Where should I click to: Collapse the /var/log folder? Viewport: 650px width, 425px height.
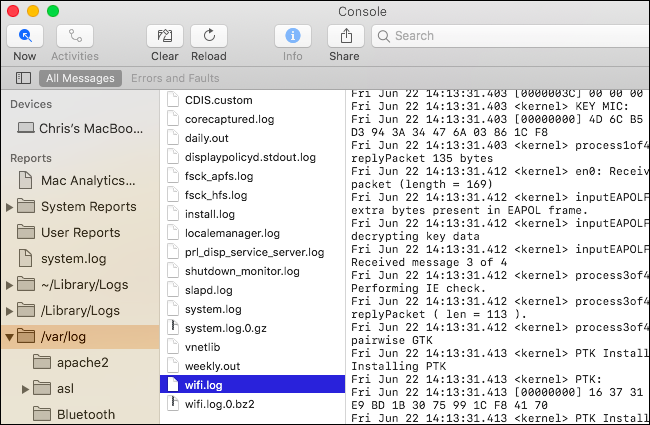10,337
